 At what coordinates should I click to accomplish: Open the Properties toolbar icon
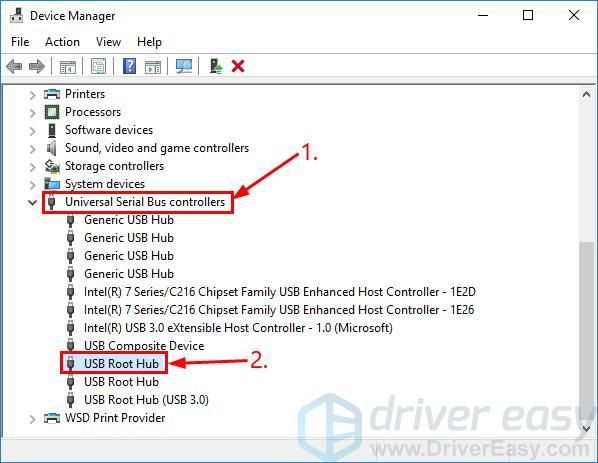[99, 67]
